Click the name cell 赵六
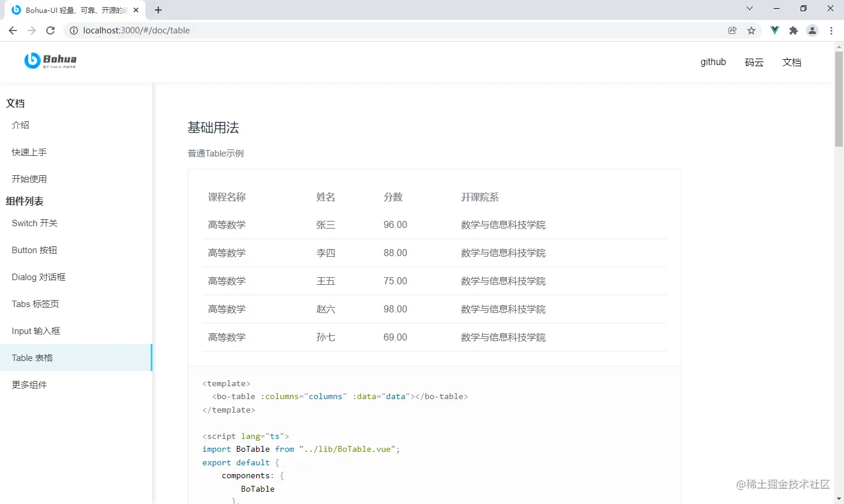 (x=326, y=309)
